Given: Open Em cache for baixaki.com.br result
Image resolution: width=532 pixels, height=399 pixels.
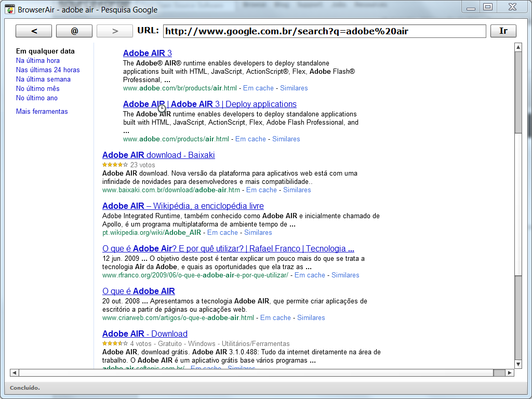Looking at the screenshot, I should tap(261, 190).
